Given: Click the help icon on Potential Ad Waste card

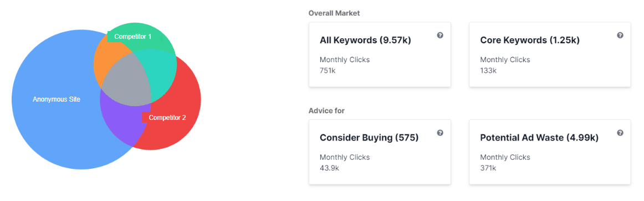Looking at the screenshot, I should 620,133.
